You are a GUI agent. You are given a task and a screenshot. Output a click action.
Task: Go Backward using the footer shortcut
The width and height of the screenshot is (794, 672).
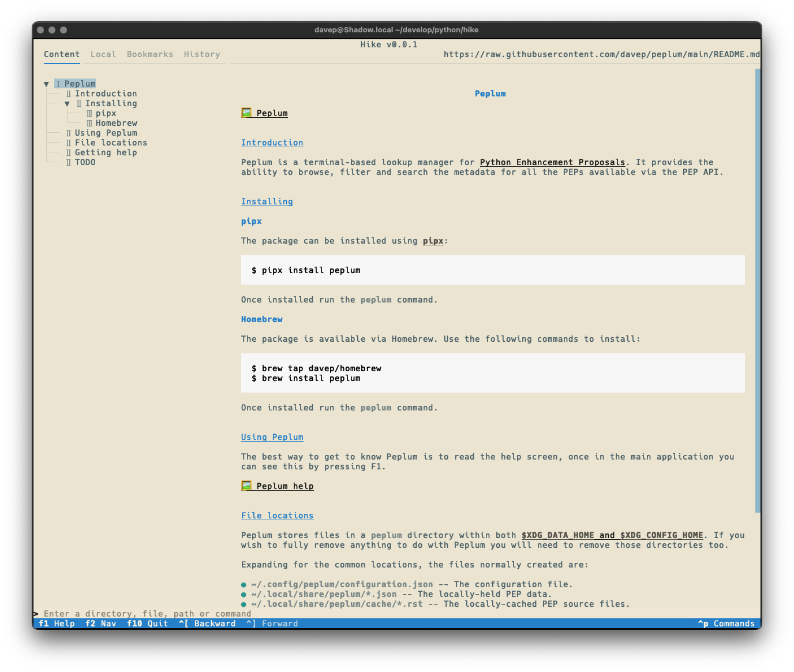point(208,624)
